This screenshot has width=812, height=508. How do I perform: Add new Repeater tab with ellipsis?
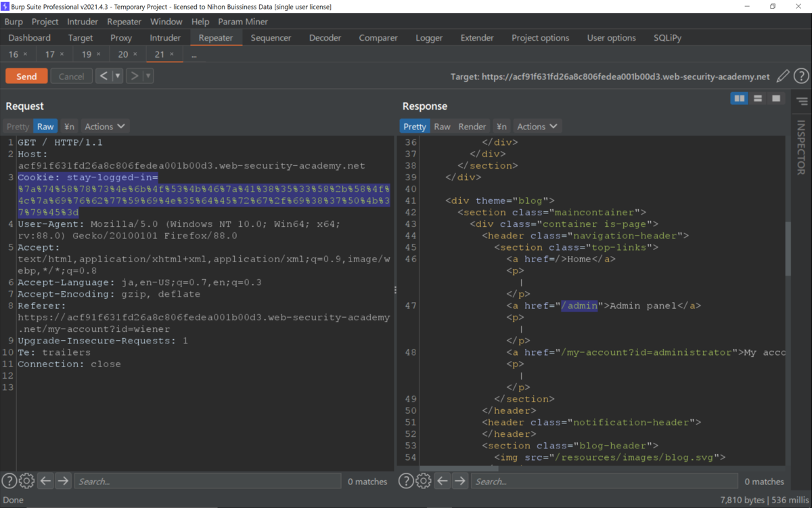pos(194,54)
